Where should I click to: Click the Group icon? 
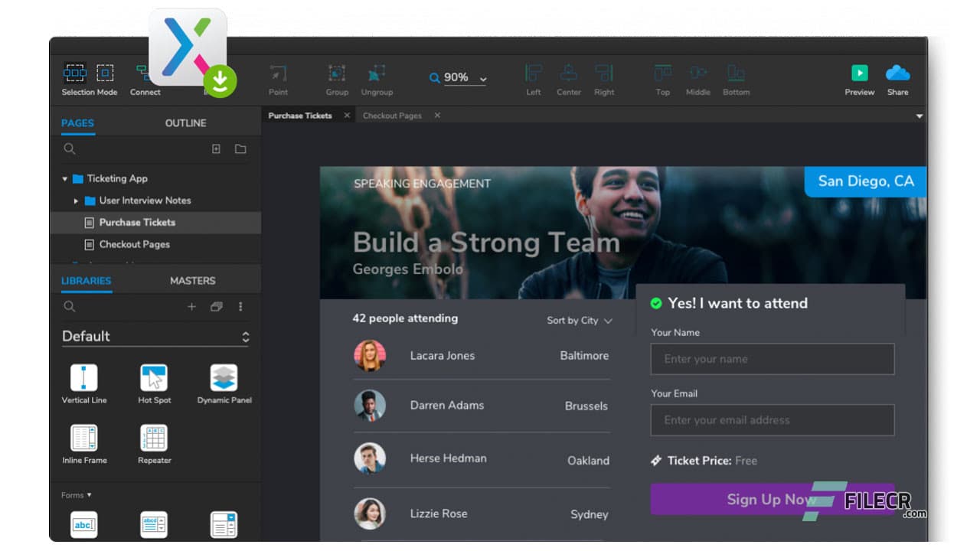tap(336, 75)
